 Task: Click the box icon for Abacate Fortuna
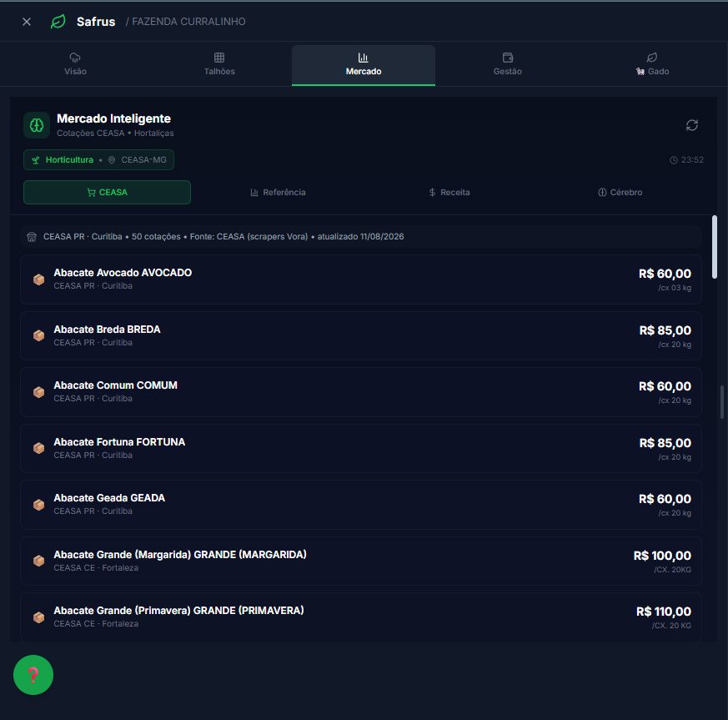pyautogui.click(x=39, y=448)
